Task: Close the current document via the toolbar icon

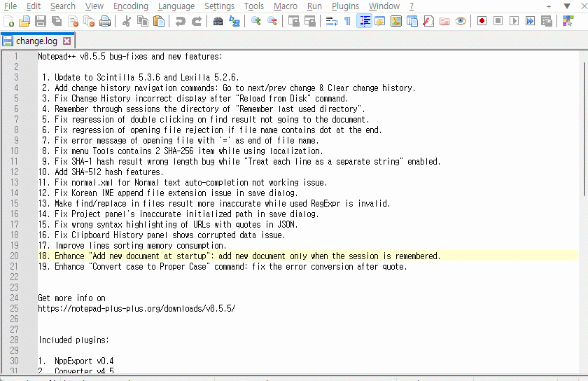Action: tap(73, 22)
